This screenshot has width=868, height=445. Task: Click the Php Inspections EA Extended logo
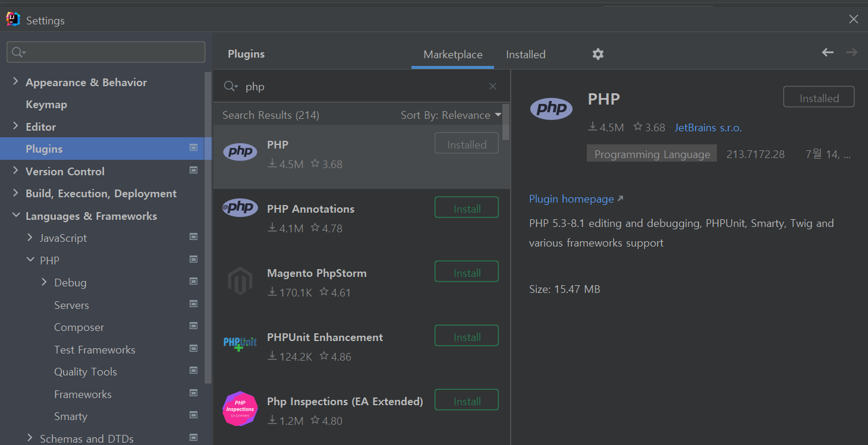240,409
